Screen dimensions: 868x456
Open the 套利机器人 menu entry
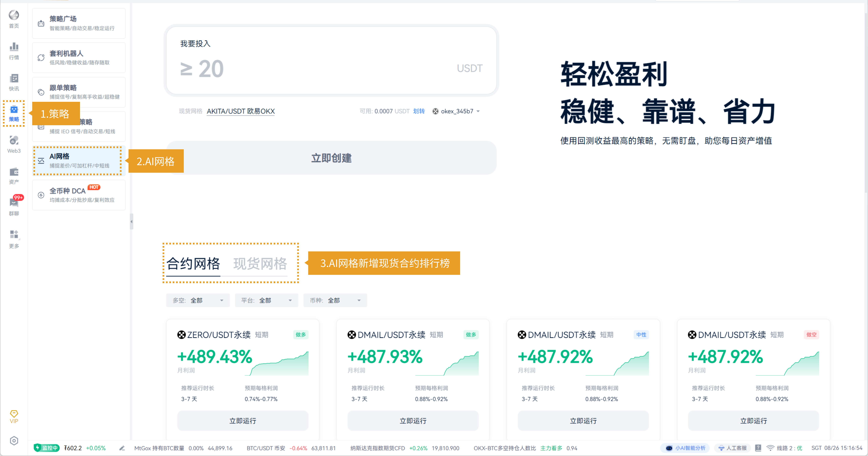coord(79,58)
